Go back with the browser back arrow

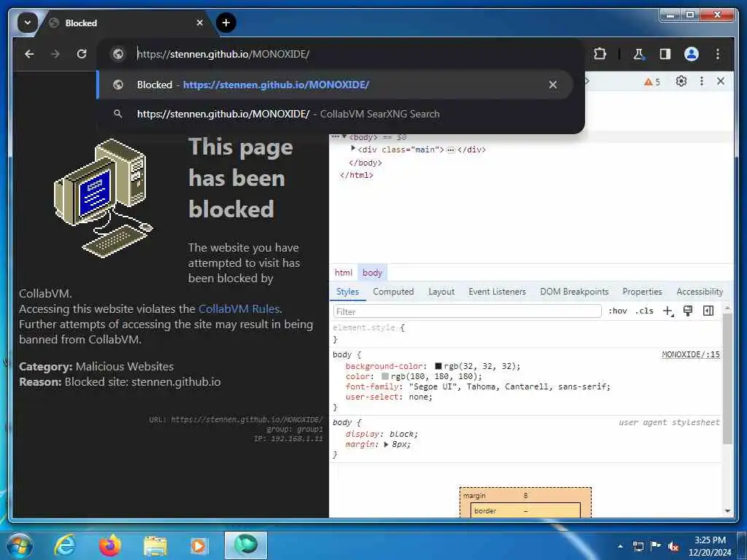[29, 54]
